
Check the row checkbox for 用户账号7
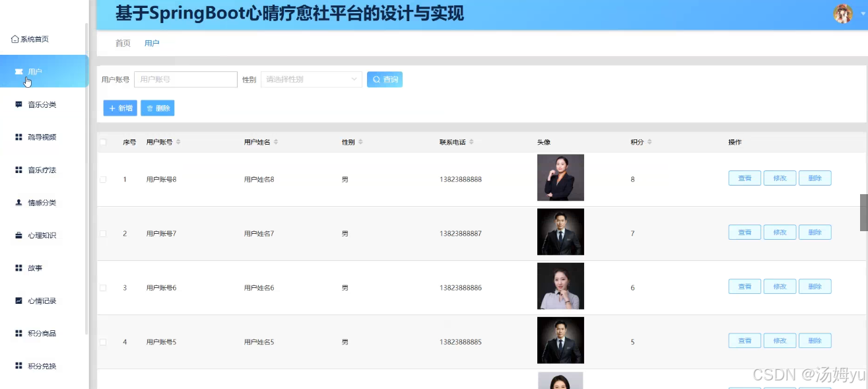click(103, 234)
